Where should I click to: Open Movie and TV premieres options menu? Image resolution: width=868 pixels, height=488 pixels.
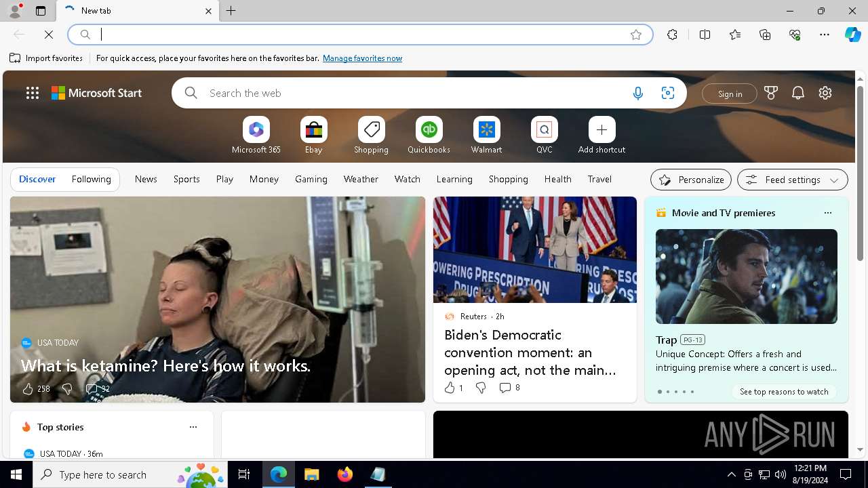827,213
